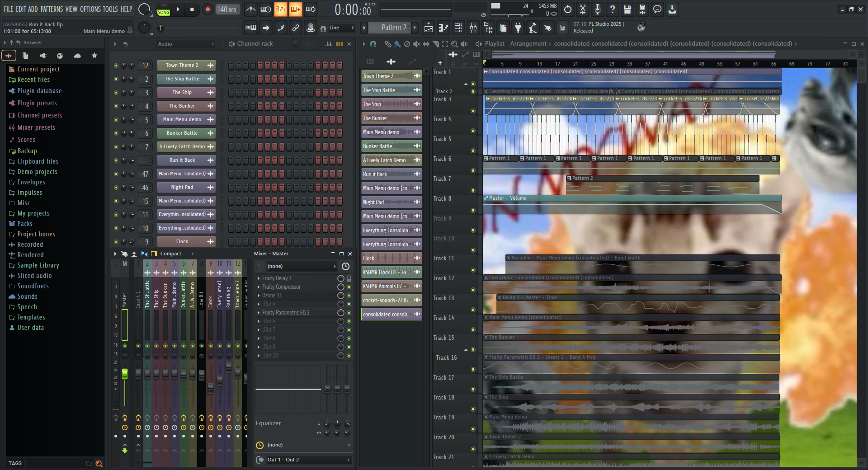Select Bunker Battle clip in the picker
The height and width of the screenshot is (470, 868).
[392, 146]
